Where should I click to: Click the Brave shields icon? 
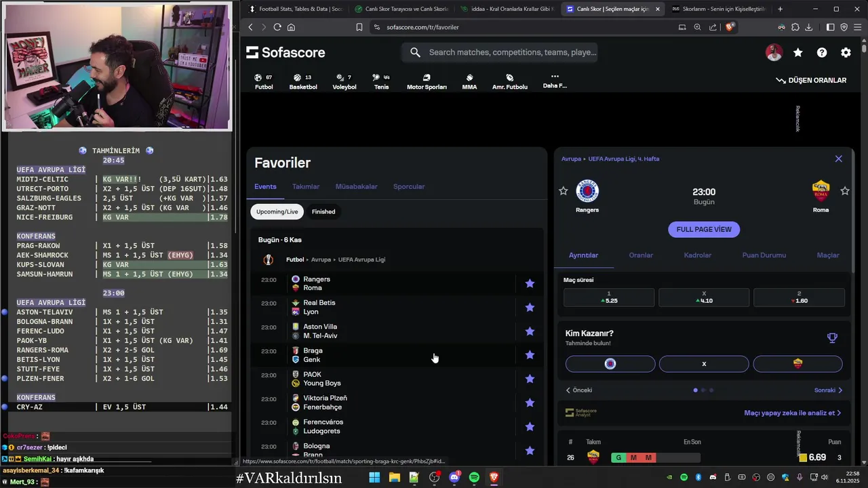[730, 27]
